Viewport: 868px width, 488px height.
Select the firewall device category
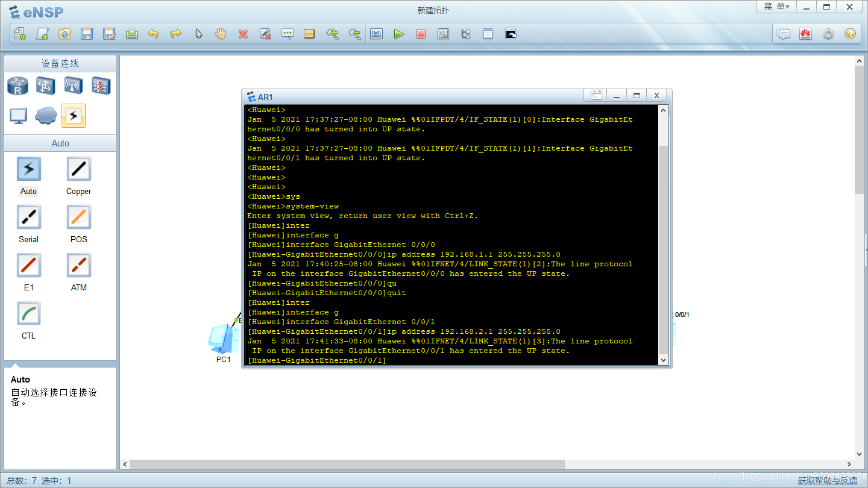(x=101, y=86)
